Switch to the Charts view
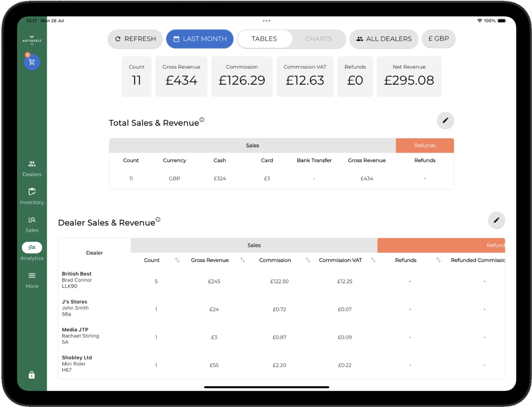Screen dimensions: 532x407 click(318, 39)
